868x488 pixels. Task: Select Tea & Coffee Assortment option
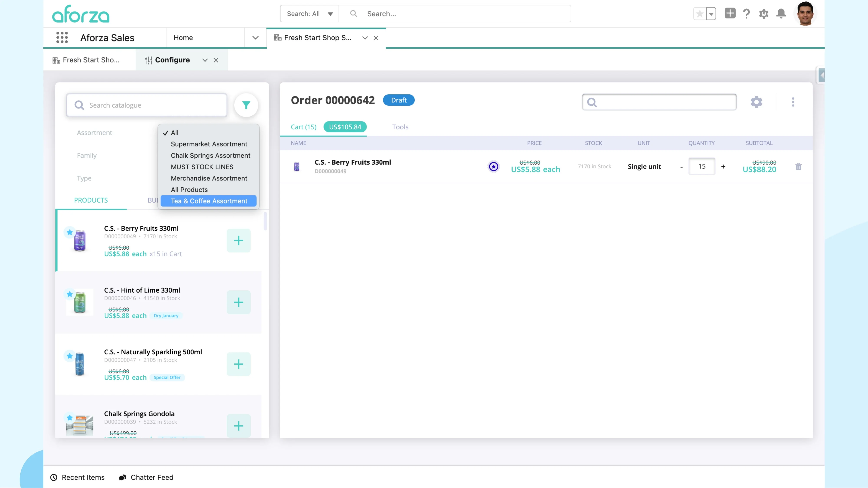pos(208,201)
